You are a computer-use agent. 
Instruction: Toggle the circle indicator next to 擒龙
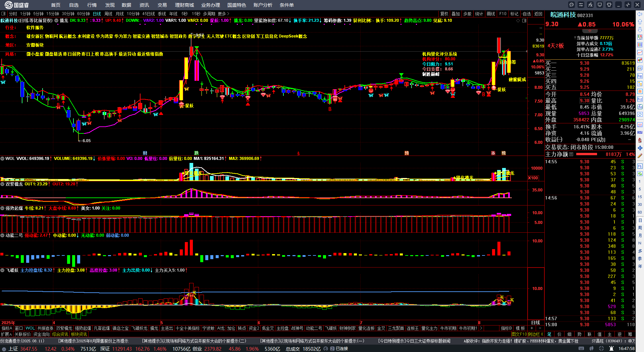tap(56, 20)
